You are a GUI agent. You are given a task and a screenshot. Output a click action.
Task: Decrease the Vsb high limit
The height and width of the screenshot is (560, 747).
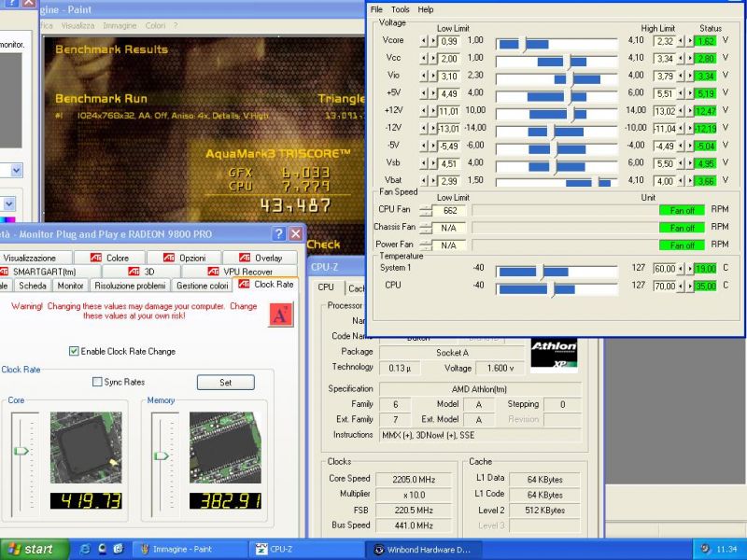point(681,164)
